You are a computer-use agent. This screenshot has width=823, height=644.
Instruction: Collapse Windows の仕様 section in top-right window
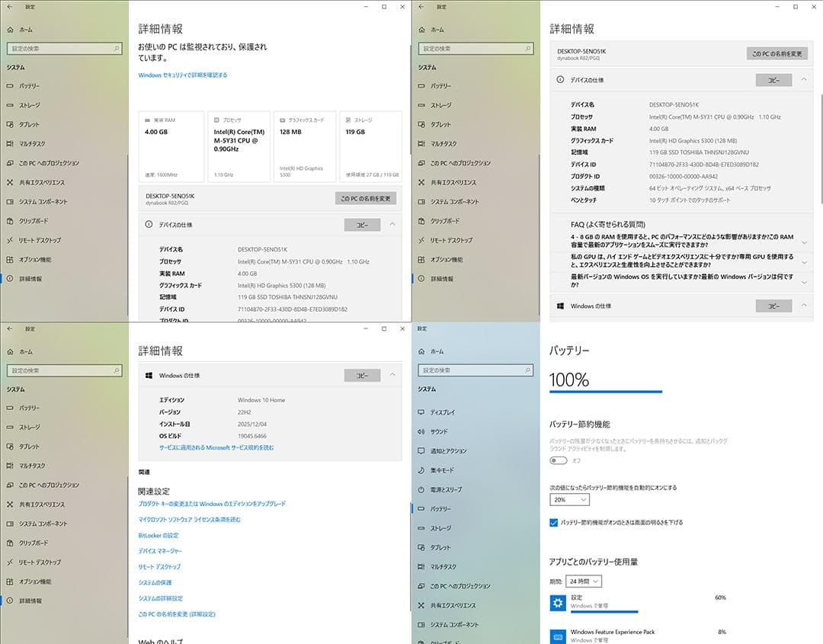804,306
